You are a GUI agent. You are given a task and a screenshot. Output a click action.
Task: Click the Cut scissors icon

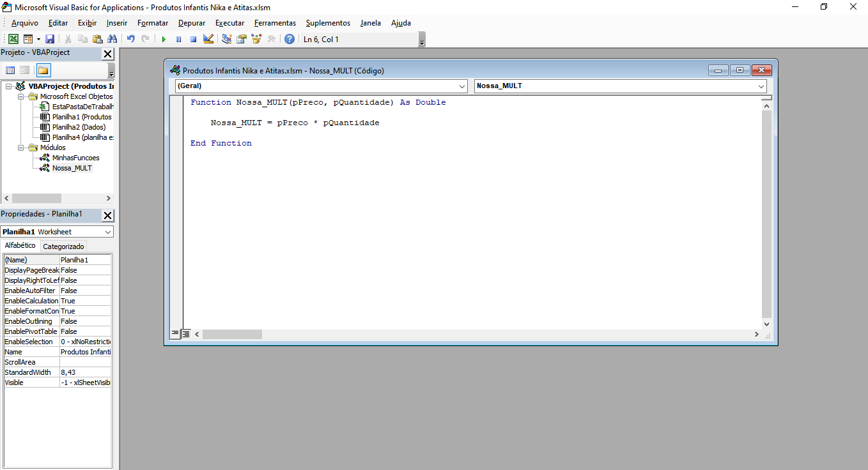[x=68, y=39]
